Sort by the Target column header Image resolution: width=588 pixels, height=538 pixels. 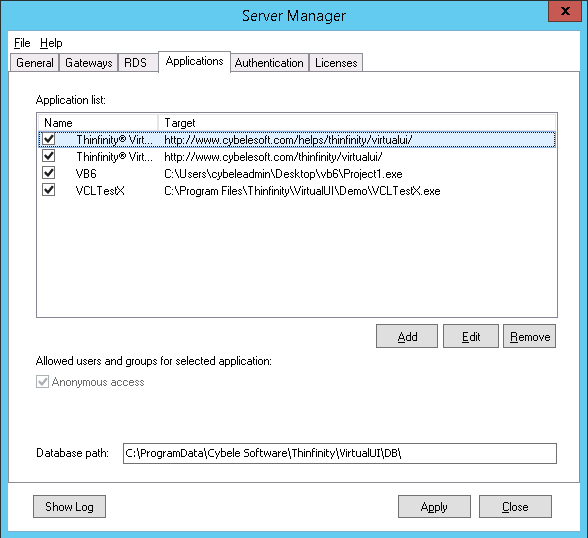point(356,123)
